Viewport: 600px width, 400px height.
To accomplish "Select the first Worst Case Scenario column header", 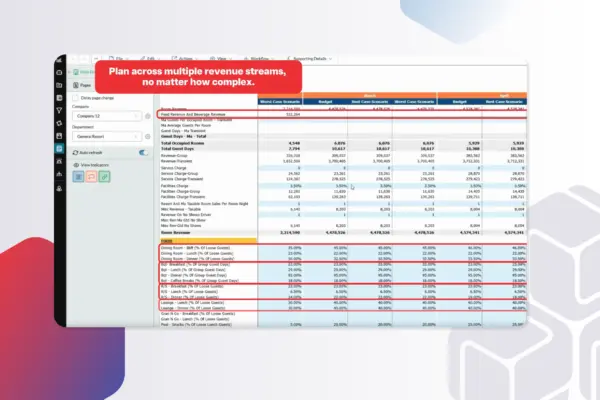I will click(x=280, y=102).
